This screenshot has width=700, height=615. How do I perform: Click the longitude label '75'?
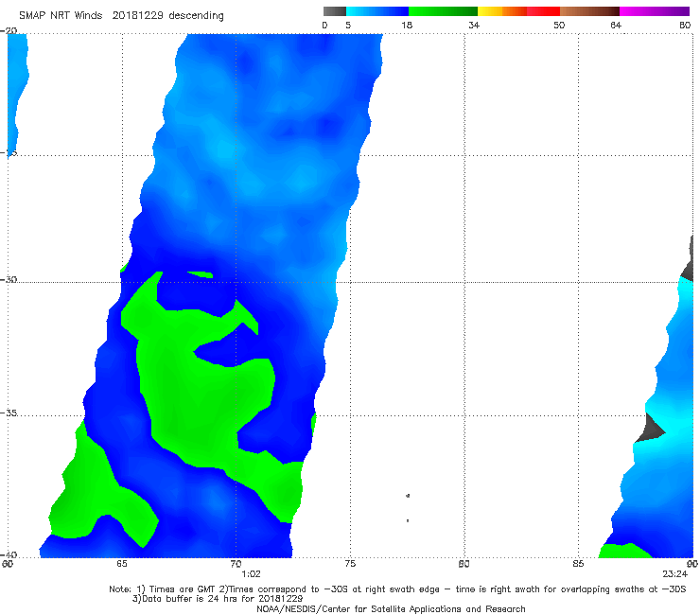(x=350, y=564)
